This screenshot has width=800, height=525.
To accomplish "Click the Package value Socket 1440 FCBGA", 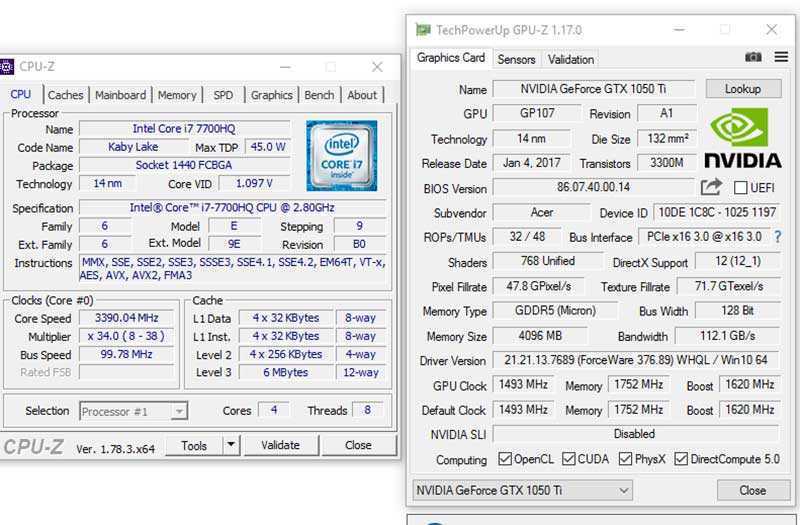I will (x=184, y=165).
